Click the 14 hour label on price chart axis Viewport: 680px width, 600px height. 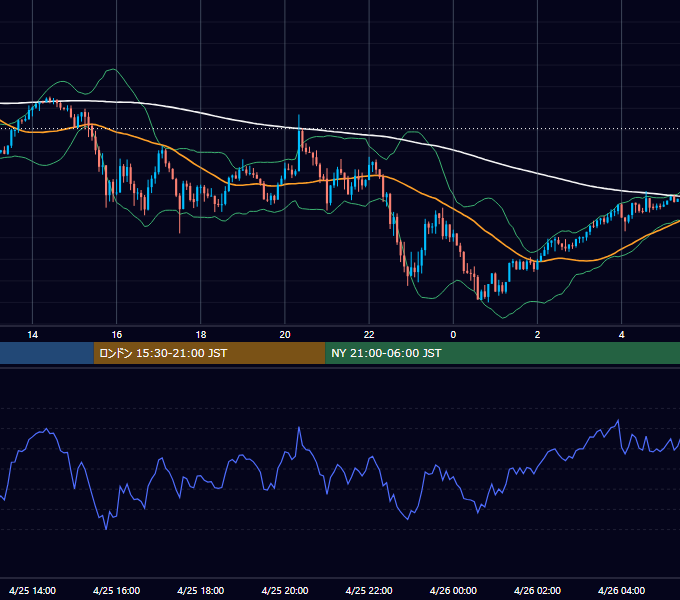coord(33,335)
